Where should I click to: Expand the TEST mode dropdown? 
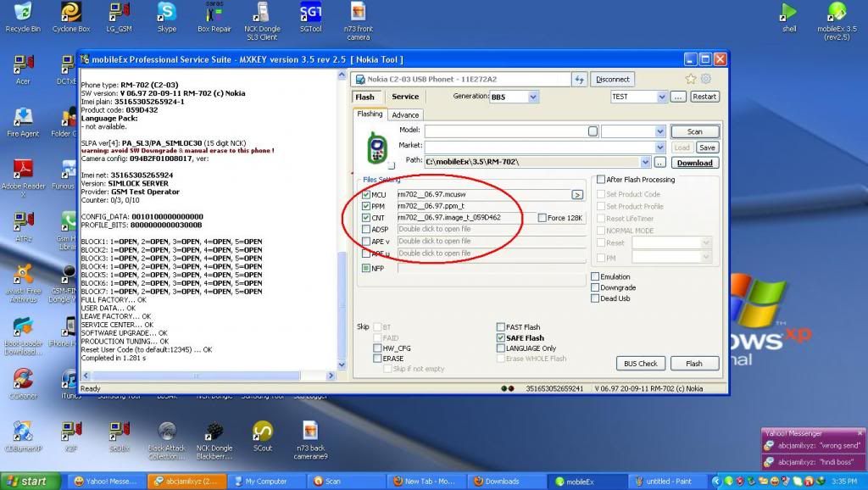[x=661, y=97]
